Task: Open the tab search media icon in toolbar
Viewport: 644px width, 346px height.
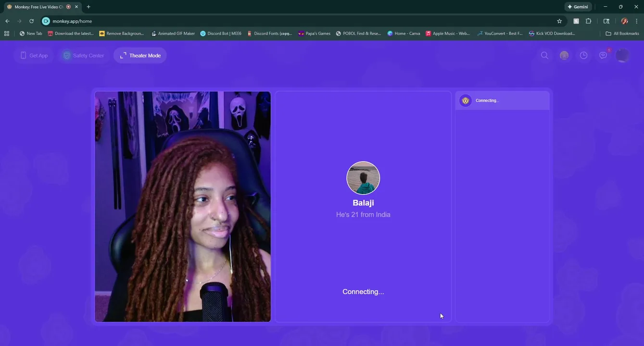Action: (x=606, y=21)
